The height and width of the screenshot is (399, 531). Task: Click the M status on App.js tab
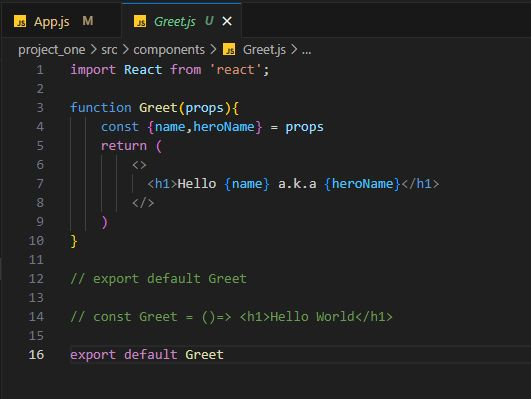pos(88,21)
